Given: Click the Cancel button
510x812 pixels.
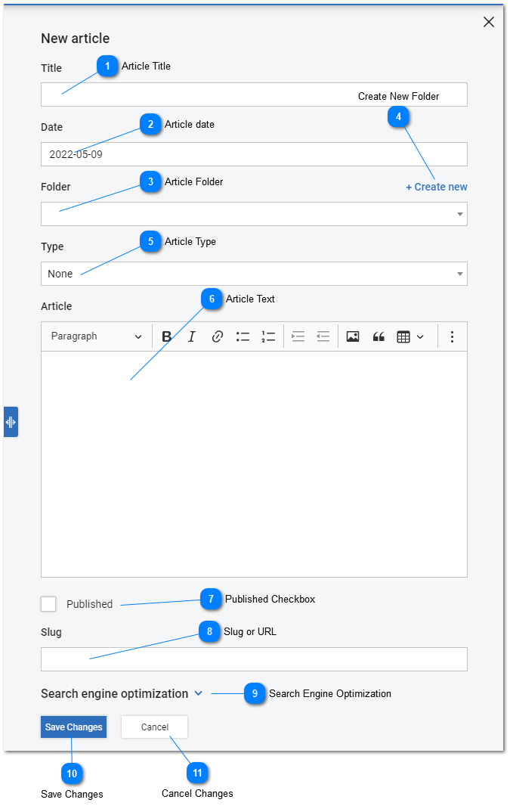Looking at the screenshot, I should pyautogui.click(x=154, y=727).
